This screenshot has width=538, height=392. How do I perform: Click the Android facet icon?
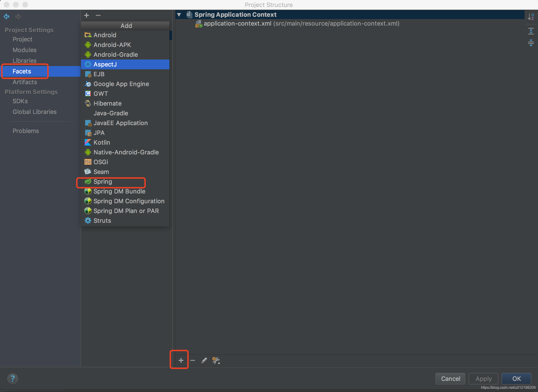click(x=88, y=35)
